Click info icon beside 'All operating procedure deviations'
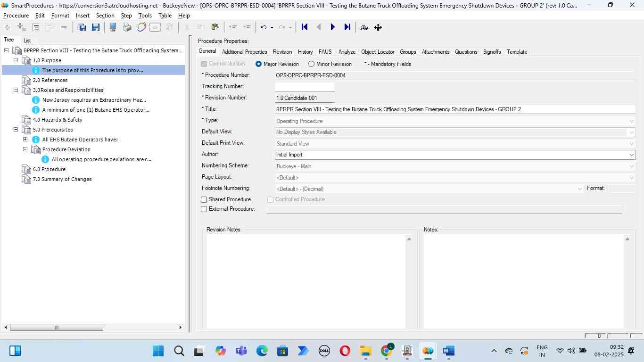This screenshot has height=362, width=644. click(x=45, y=159)
